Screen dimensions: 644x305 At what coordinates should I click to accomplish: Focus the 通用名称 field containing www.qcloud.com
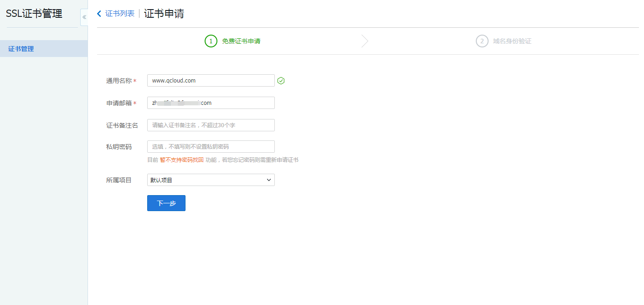click(x=211, y=80)
